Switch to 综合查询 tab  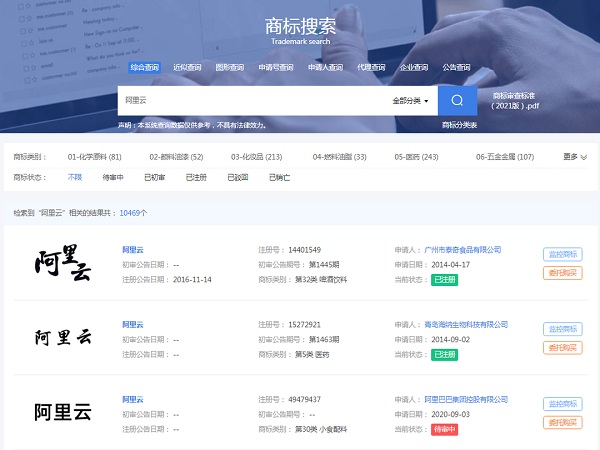pos(144,67)
